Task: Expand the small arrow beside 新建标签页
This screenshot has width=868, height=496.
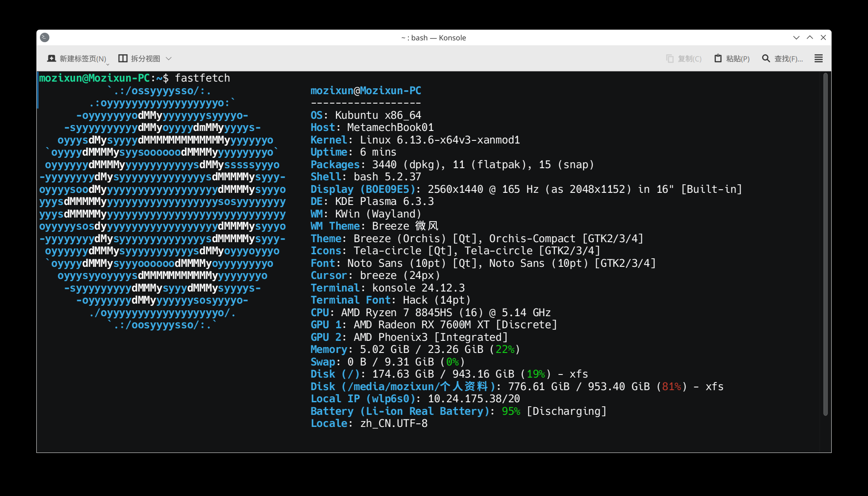Action: click(x=108, y=64)
